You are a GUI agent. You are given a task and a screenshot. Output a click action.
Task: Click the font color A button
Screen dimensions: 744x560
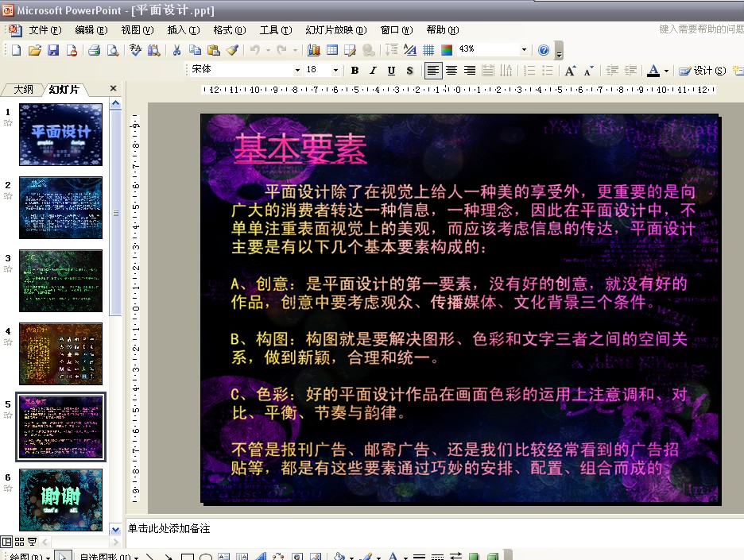pyautogui.click(x=653, y=71)
